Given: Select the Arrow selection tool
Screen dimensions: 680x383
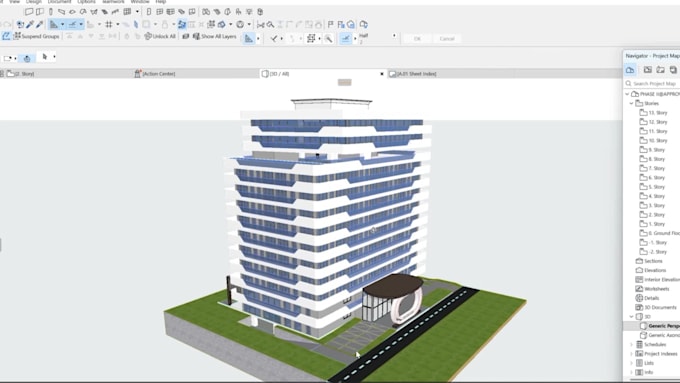Looking at the screenshot, I should (45, 57).
